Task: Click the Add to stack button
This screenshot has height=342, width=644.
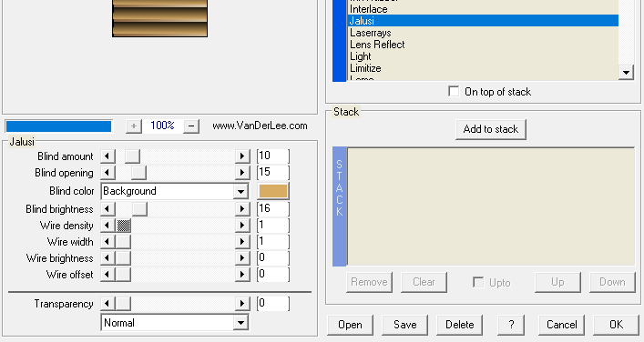Action: 491,129
